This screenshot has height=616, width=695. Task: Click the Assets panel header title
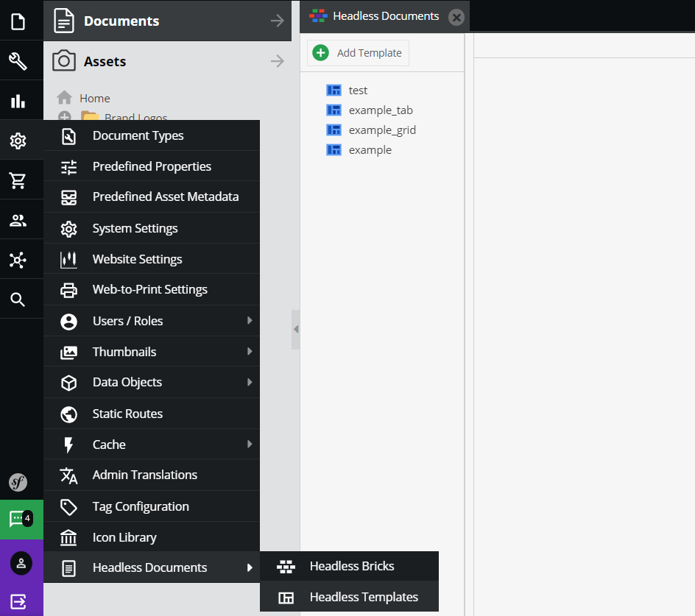coord(105,61)
